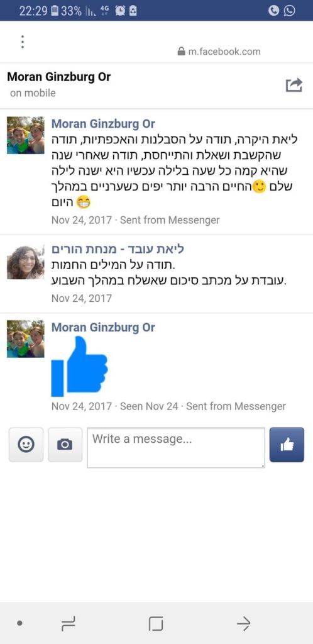
Task: Tap the padlock icon beside m.facebook.com
Action: coord(181,52)
